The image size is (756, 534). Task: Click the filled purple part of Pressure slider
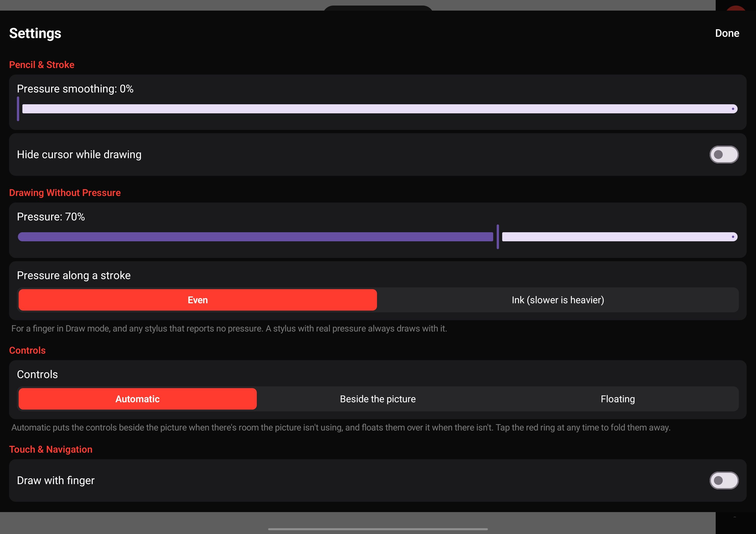pos(255,237)
